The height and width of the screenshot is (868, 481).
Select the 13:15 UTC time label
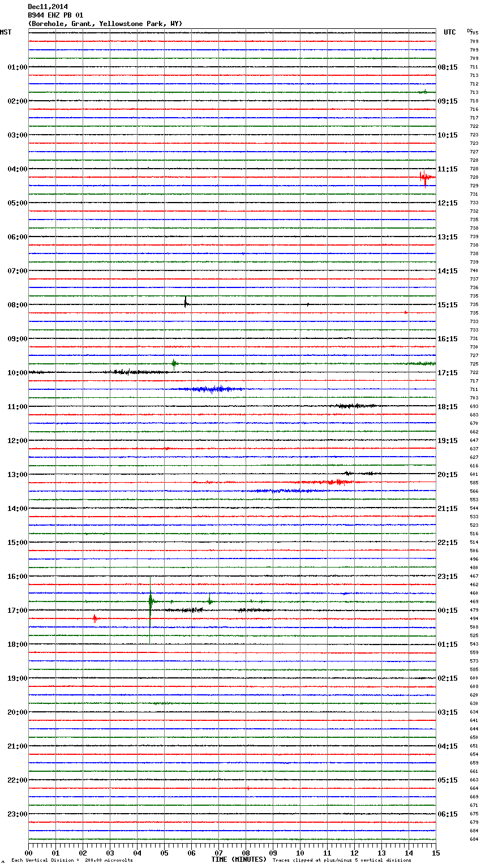(448, 237)
